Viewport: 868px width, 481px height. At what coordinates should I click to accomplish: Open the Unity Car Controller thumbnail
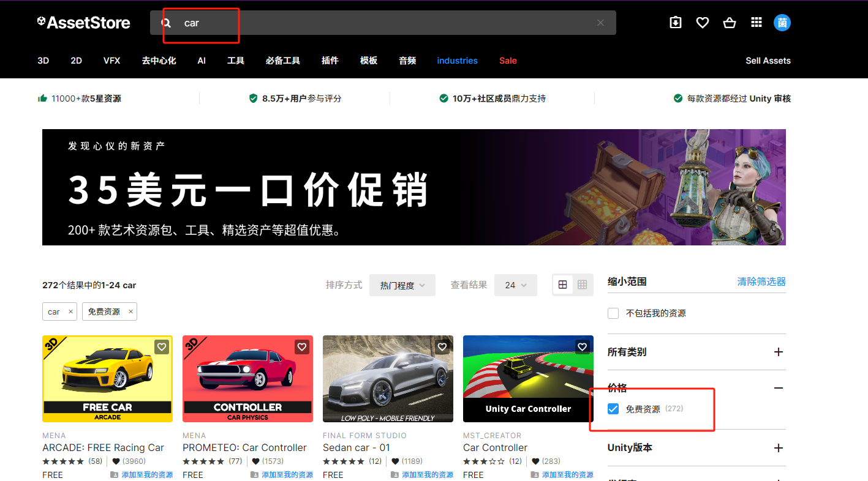coord(528,379)
